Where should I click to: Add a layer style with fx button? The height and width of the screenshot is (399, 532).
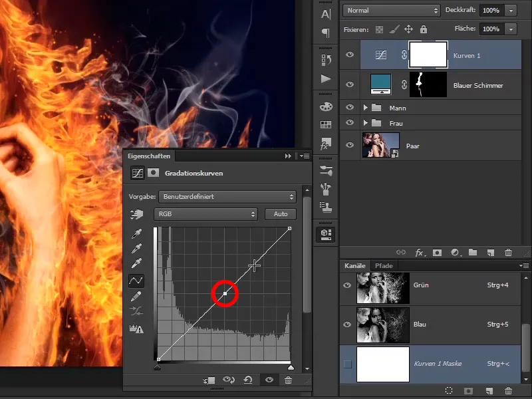click(x=420, y=253)
